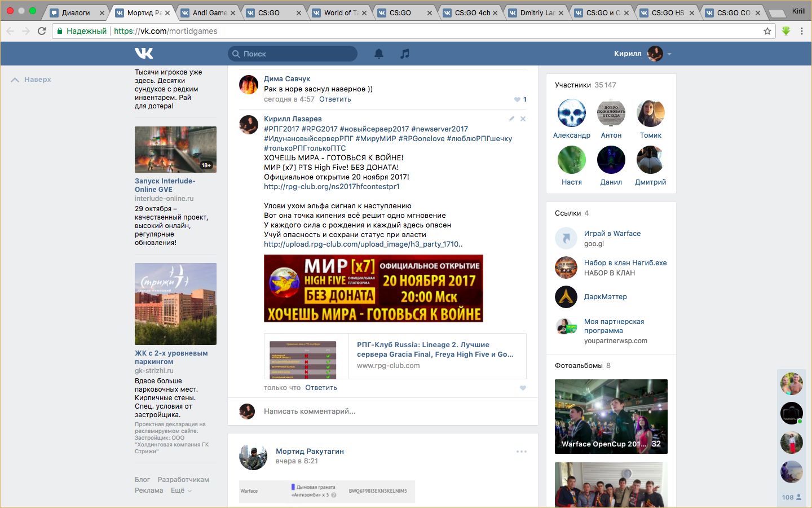
Task: Delete Кирилл Лазарев's comment
Action: [x=523, y=119]
